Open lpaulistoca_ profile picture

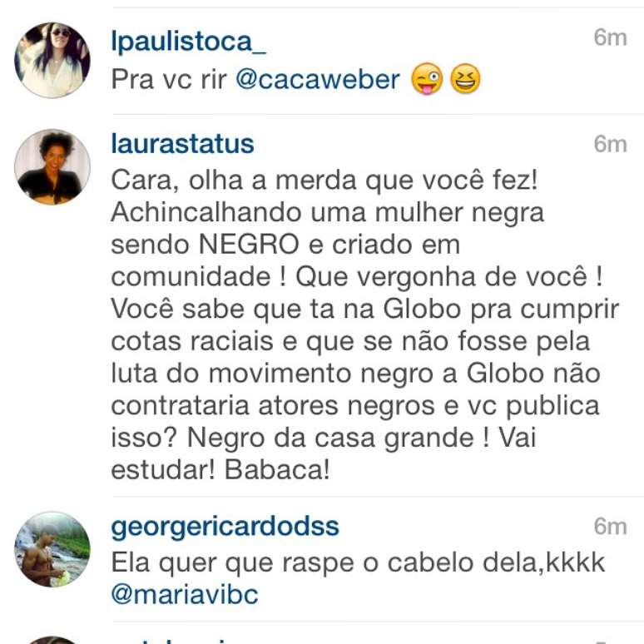coord(52,61)
